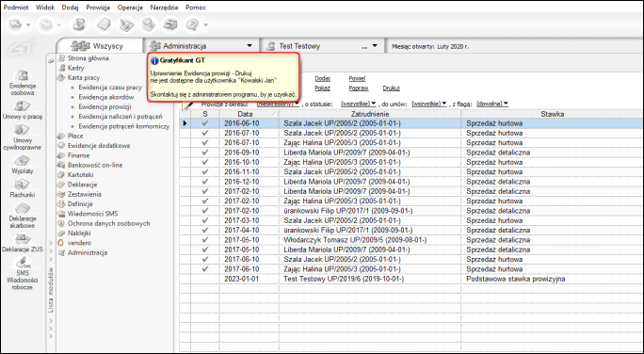Viewport: 644px width, 354px height.
Task: Click the back navigation arrow icon
Action: (x=16, y=25)
